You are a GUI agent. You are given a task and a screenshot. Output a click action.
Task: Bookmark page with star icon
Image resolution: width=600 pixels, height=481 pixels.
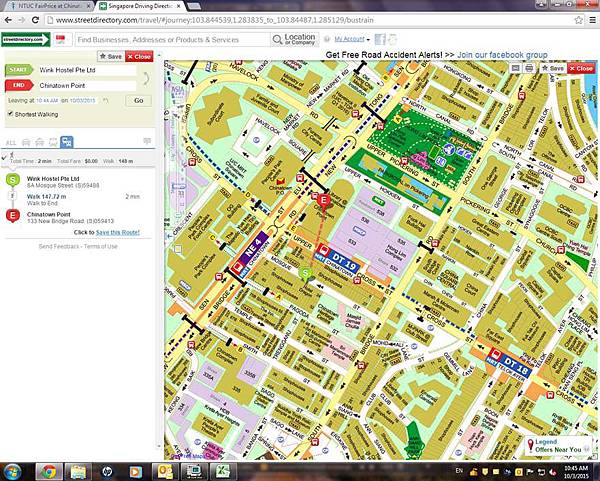point(578,20)
